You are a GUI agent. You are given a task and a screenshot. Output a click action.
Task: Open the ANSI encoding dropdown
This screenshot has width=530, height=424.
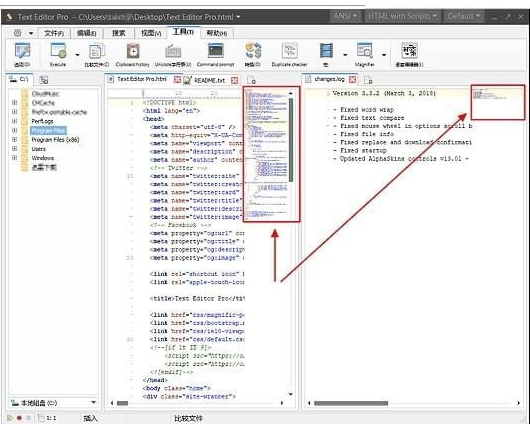(345, 16)
